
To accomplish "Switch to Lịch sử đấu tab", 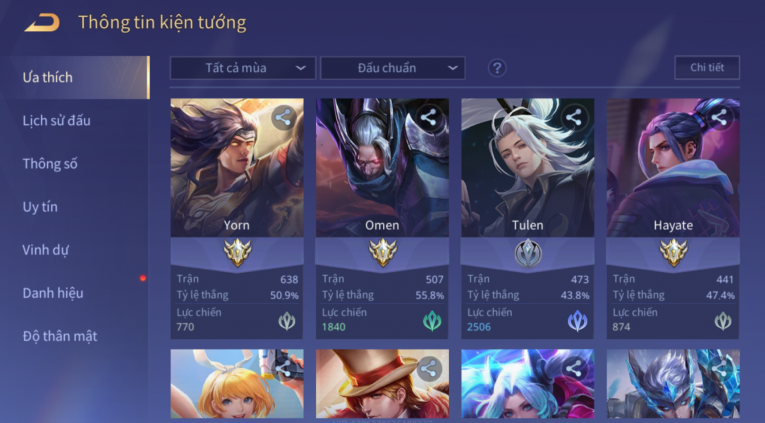I will coord(57,121).
